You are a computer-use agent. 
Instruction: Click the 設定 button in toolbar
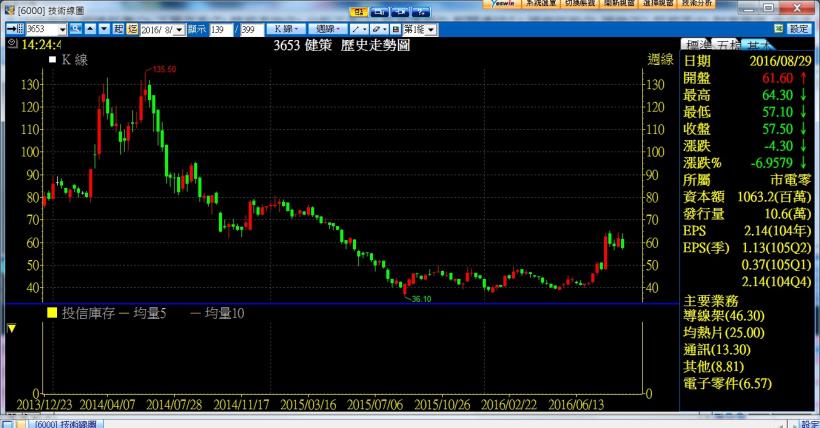(799, 28)
